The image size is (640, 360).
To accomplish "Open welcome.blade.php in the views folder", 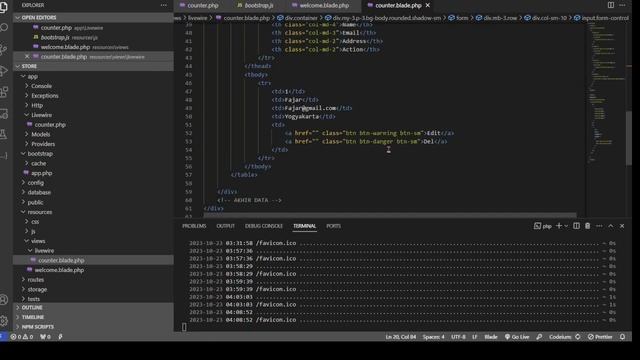I will click(59, 270).
